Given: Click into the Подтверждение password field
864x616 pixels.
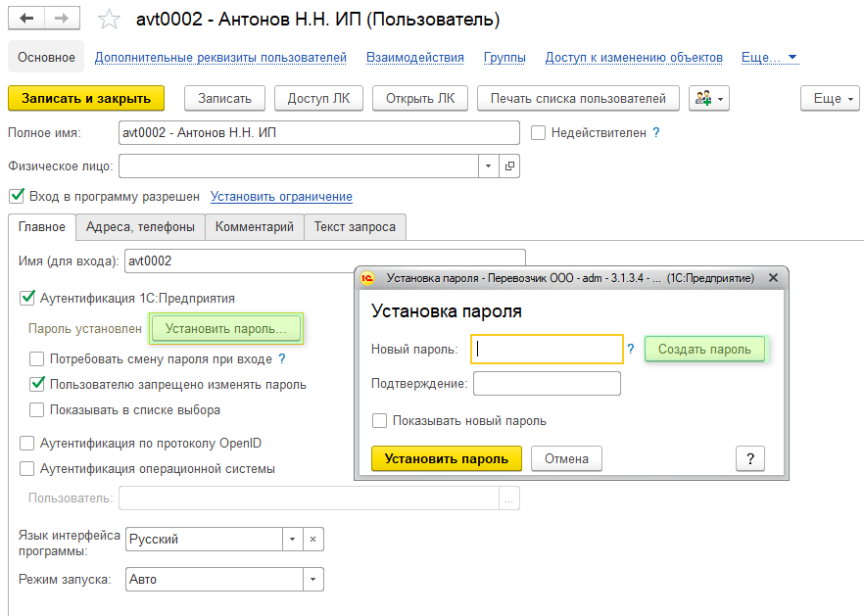Looking at the screenshot, I should coord(547,383).
